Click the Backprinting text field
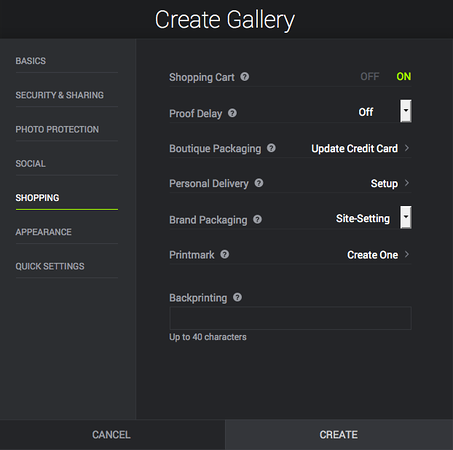The height and width of the screenshot is (450, 453). 290,318
